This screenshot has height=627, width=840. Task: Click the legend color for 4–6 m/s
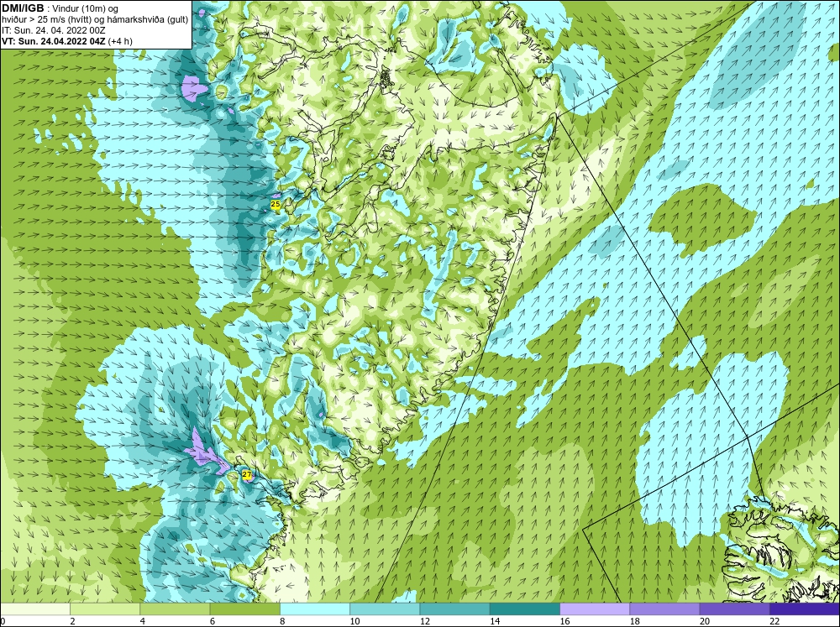click(x=175, y=609)
